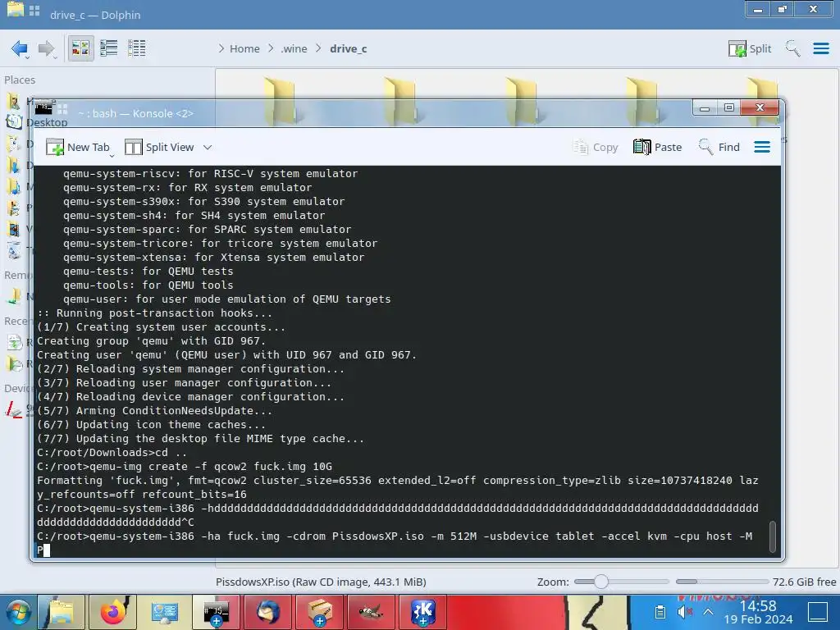Maximize the Konsole window
The image size is (840, 630).
tap(729, 107)
